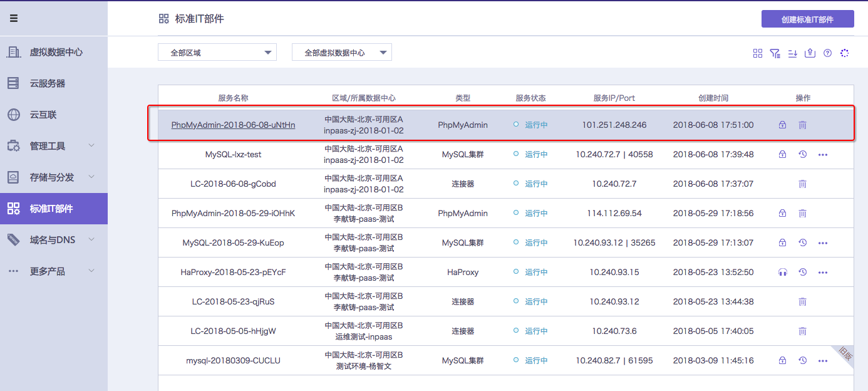Image resolution: width=868 pixels, height=391 pixels.
Task: Click the refresh spinner icon
Action: click(845, 53)
